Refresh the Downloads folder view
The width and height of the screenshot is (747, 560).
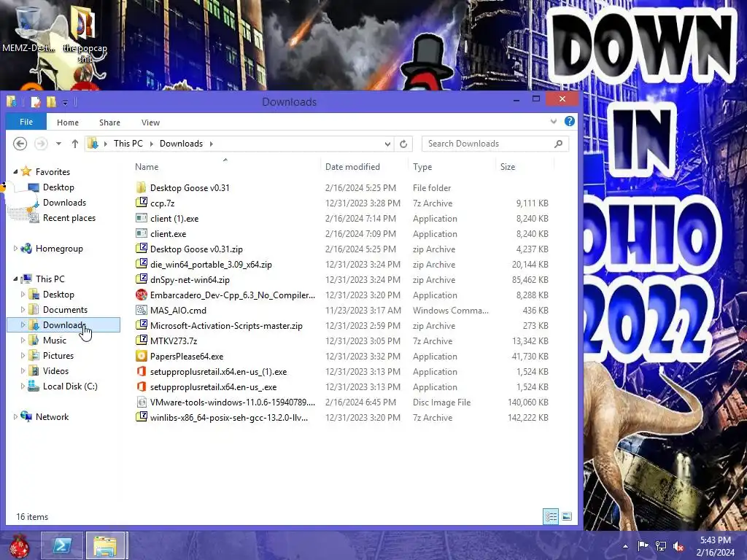[403, 144]
